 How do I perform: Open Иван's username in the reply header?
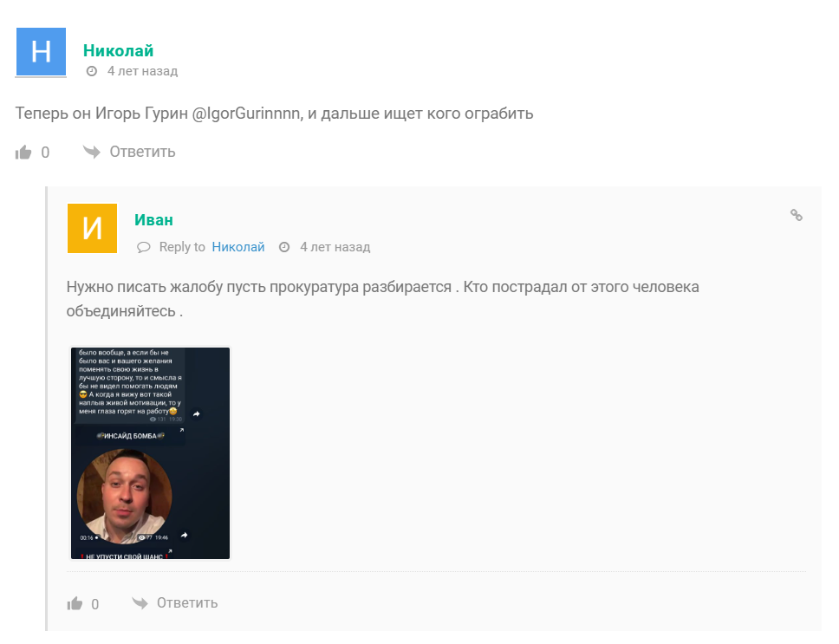(x=153, y=219)
